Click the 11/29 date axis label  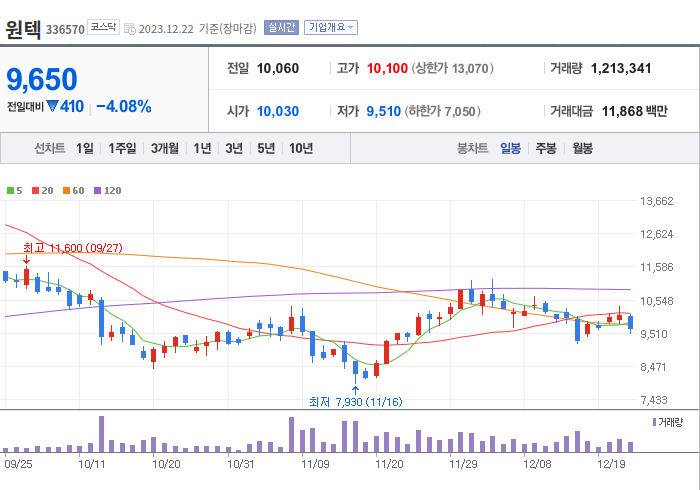463,464
